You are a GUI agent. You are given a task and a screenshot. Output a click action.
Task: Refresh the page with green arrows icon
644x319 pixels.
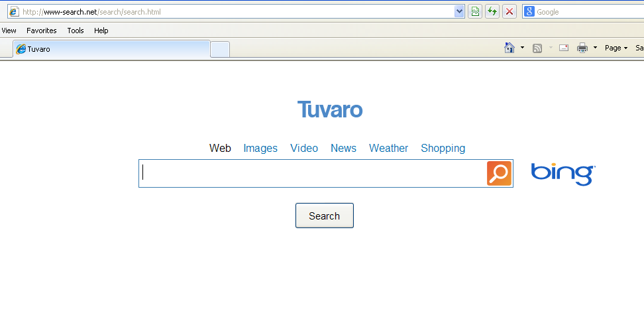point(492,11)
